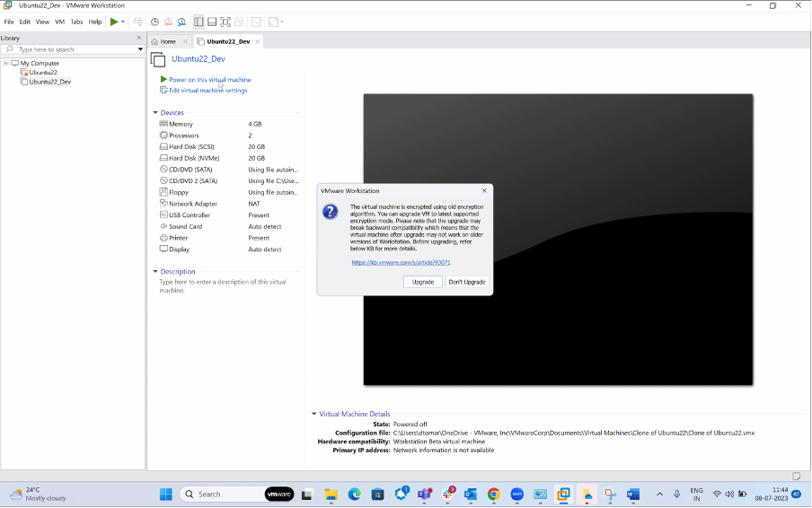This screenshot has width=812, height=508.
Task: Select Ubuntu22_Dev in the library tree
Action: tap(49, 82)
